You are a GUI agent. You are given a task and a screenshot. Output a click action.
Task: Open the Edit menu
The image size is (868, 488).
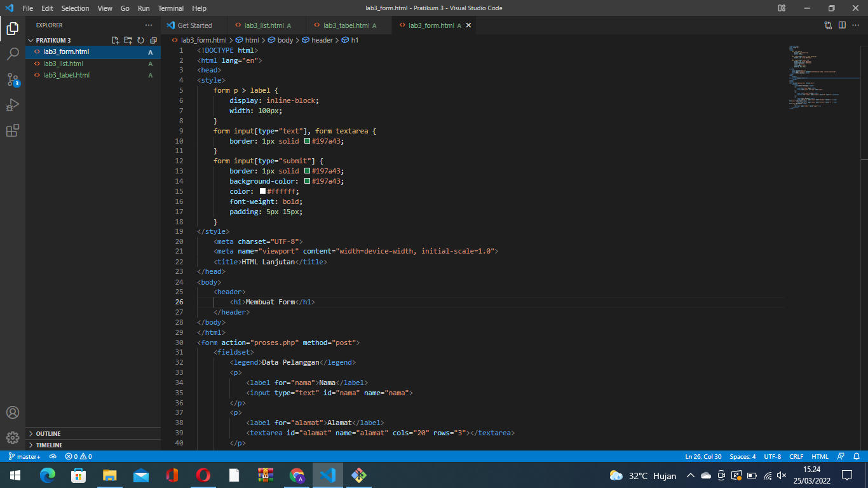click(x=47, y=8)
